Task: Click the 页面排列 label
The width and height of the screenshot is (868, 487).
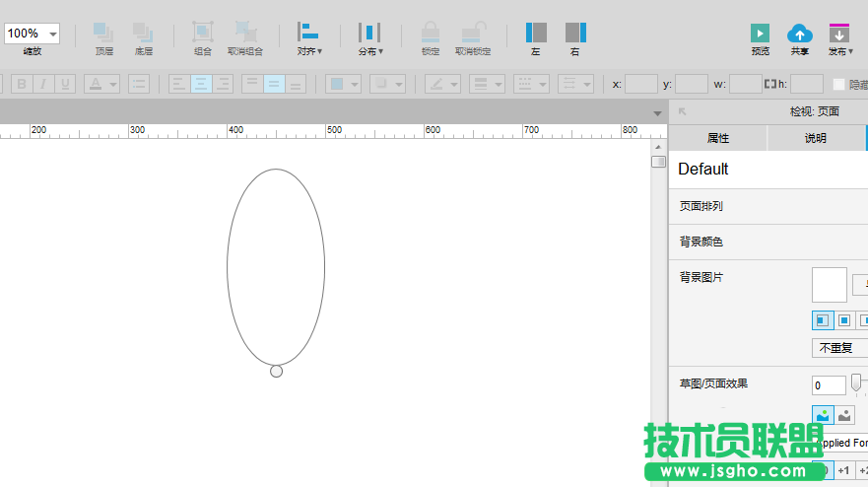Action: click(x=701, y=206)
